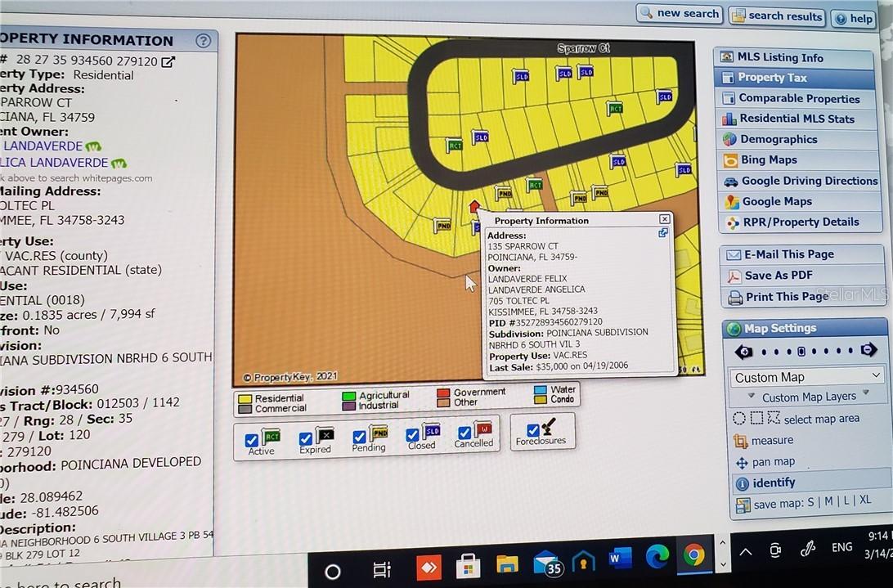893x588 pixels.
Task: Click E-Mail This Page
Action: click(x=802, y=254)
